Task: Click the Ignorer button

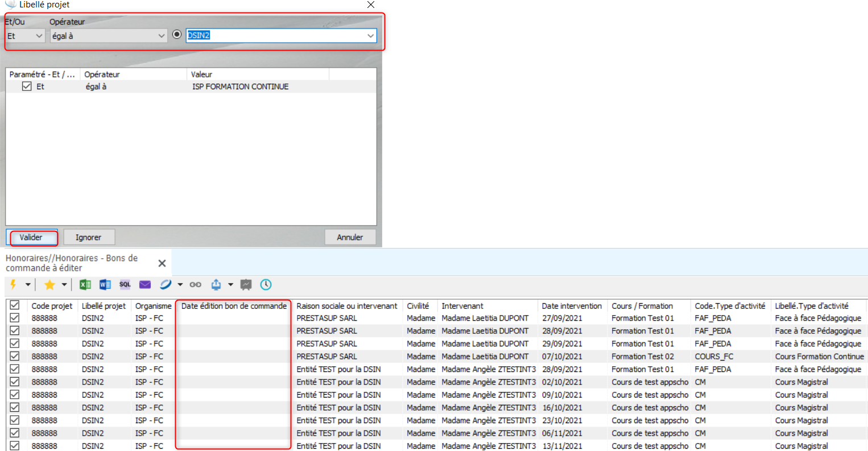Action: tap(89, 237)
